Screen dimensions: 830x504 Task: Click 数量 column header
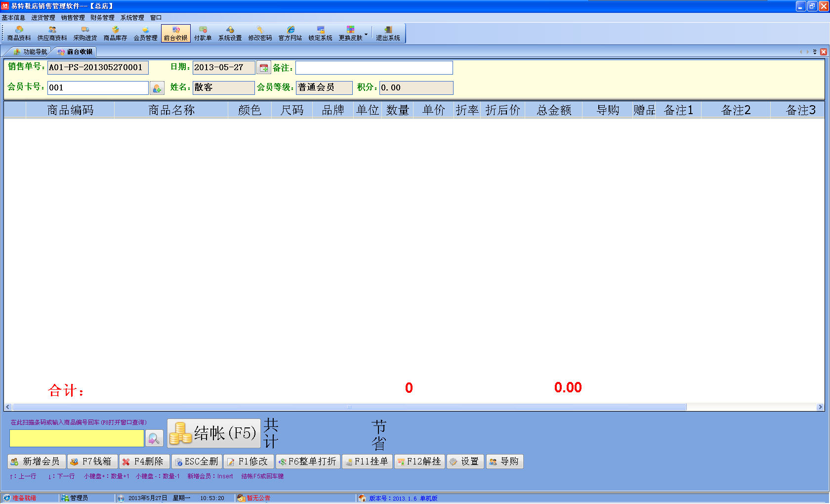(398, 110)
